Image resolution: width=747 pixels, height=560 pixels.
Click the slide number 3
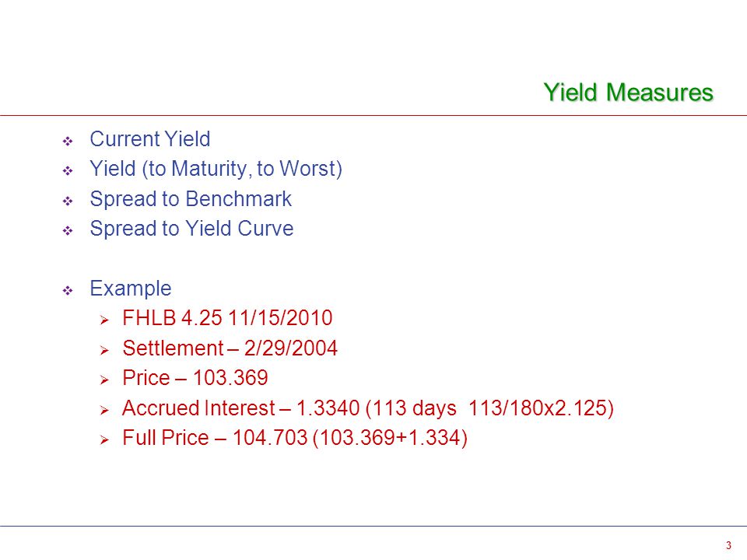point(728,546)
